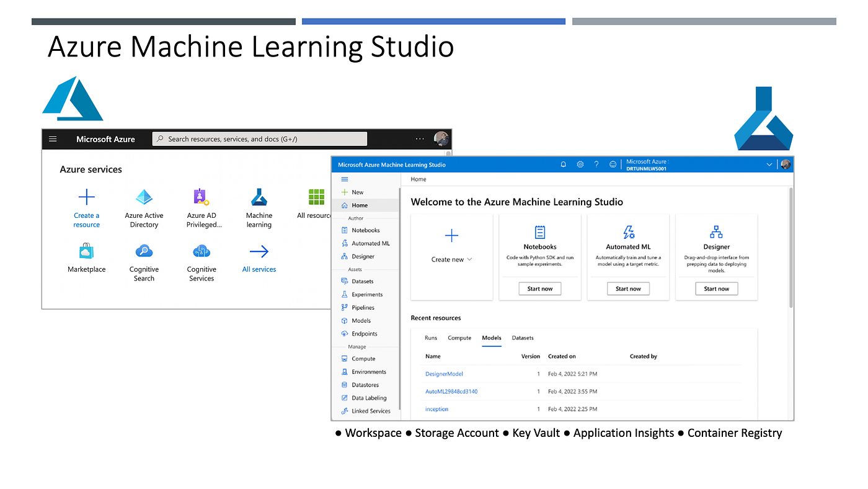Open Notebooks in the sidebar
Viewport: 868px width, 489px height.
click(366, 230)
